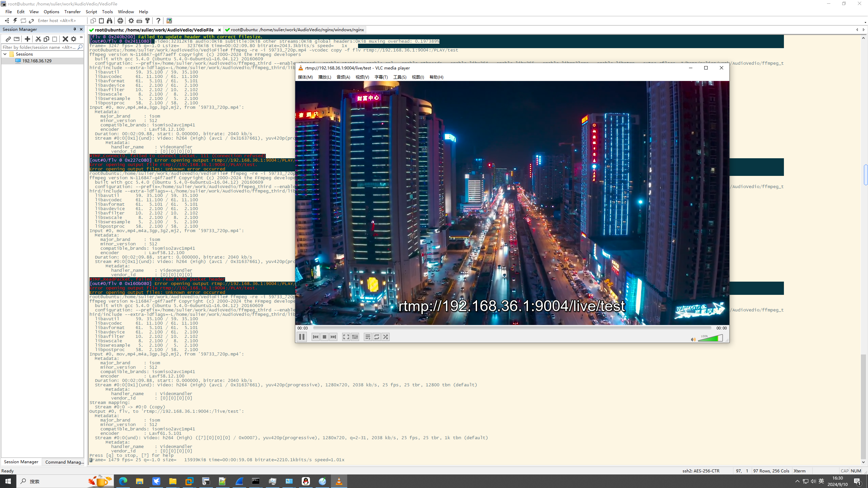Mute VLC audio speaker icon
Viewport: 868px width, 488px height.
(x=693, y=339)
